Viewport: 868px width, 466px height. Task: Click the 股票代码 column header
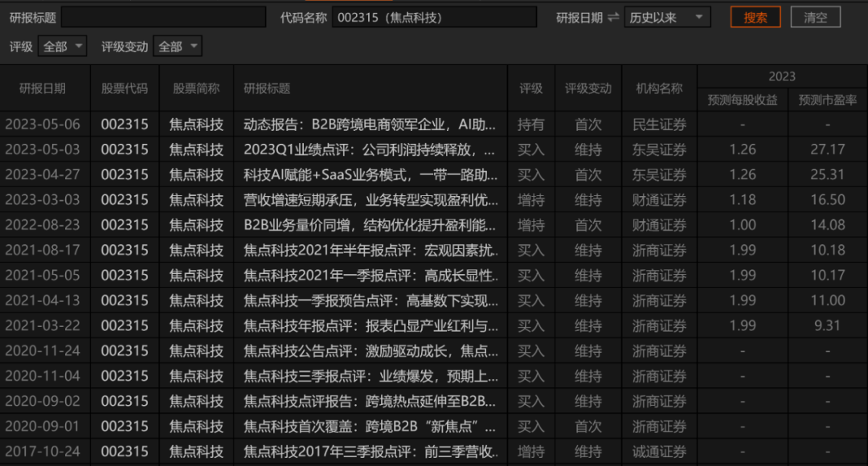pyautogui.click(x=125, y=88)
